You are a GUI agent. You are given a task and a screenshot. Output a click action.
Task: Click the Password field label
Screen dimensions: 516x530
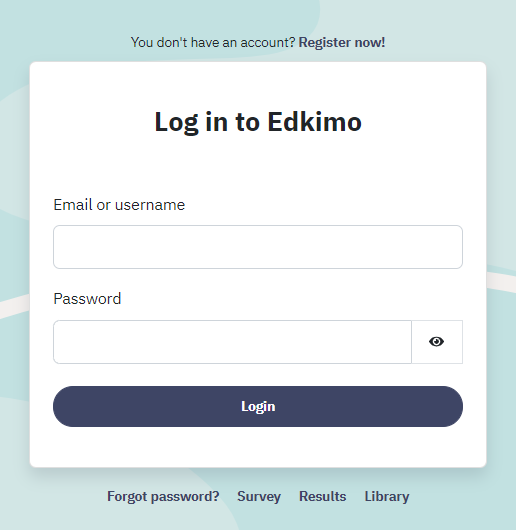coord(87,299)
